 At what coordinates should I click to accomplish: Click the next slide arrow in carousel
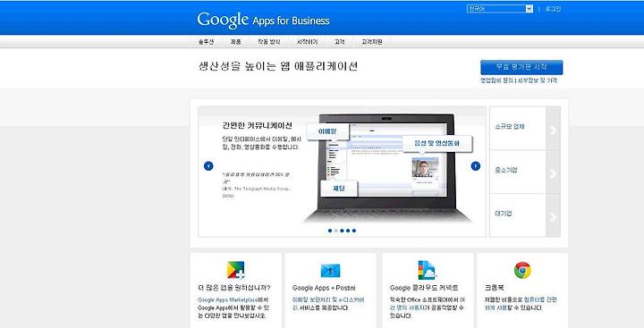coord(476,166)
